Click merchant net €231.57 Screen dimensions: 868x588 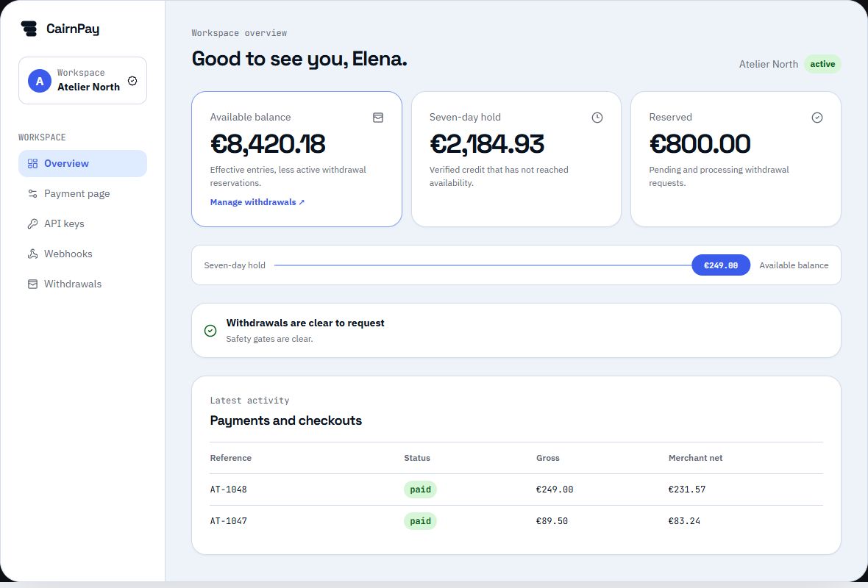[687, 489]
